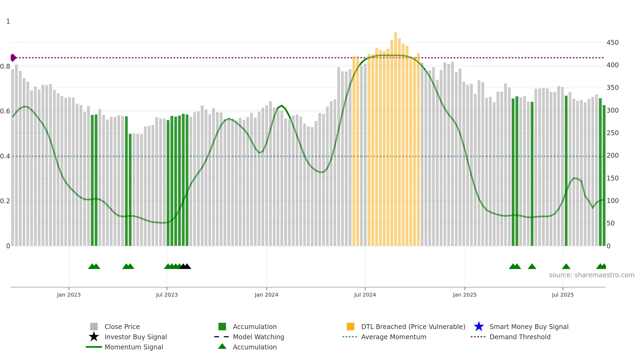Image resolution: width=644 pixels, height=362 pixels.
Task: Click the dotted blue Average Momentum icon
Action: [350, 337]
